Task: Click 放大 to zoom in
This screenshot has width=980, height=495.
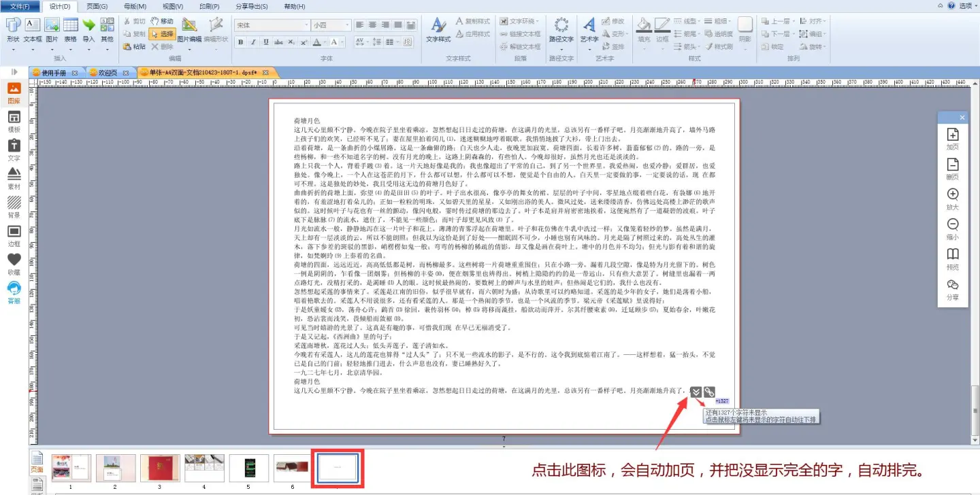Action: click(x=953, y=199)
